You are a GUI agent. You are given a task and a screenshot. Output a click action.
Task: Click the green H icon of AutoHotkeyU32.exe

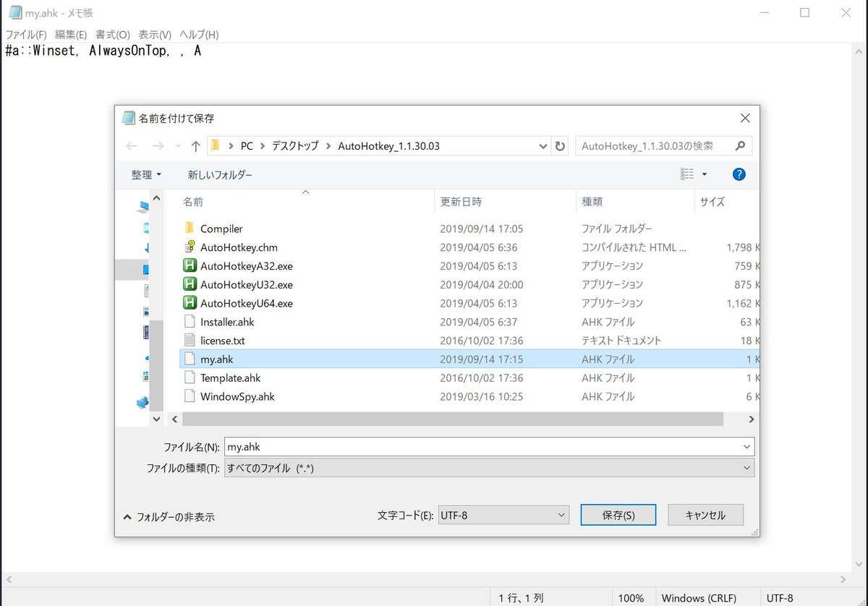(190, 285)
